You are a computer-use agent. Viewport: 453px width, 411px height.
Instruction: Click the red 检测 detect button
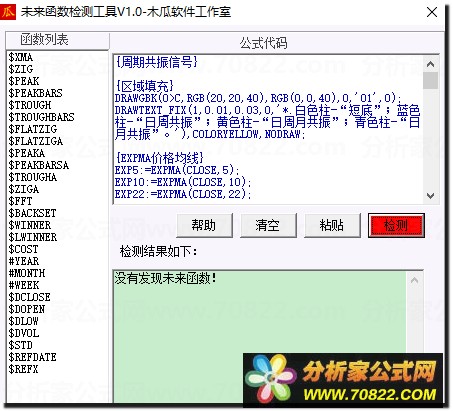[x=396, y=226]
